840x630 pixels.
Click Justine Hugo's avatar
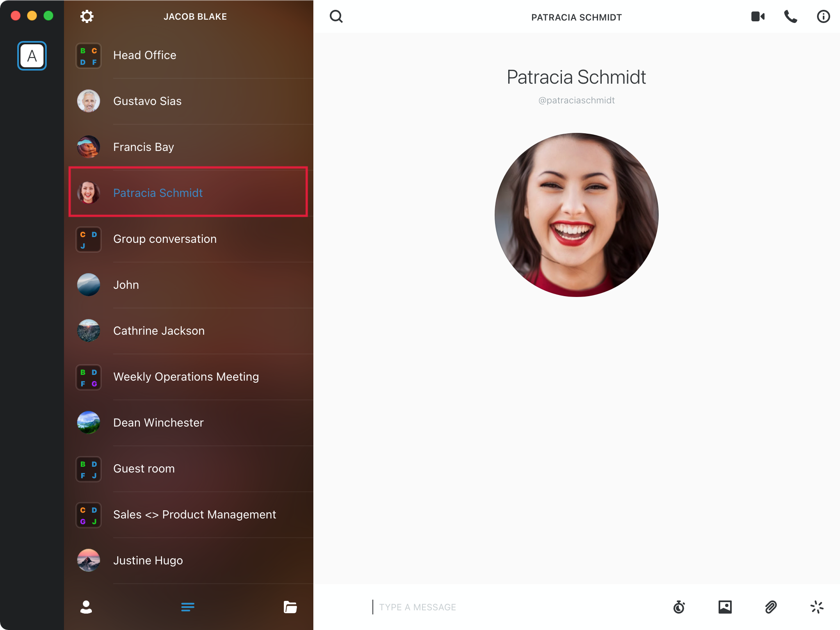tap(89, 560)
